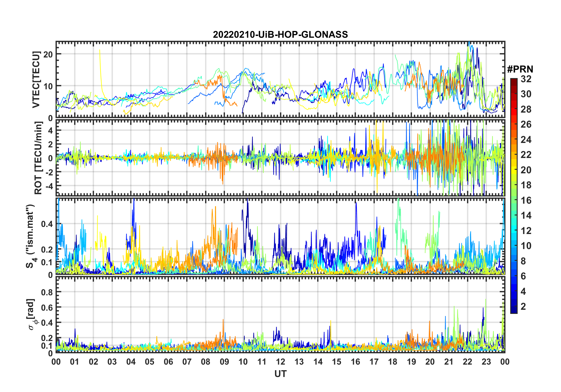Image resolution: width=561 pixels, height=392 pixels.
Task: Click S4 axis tick label 0.4
Action: [47, 224]
